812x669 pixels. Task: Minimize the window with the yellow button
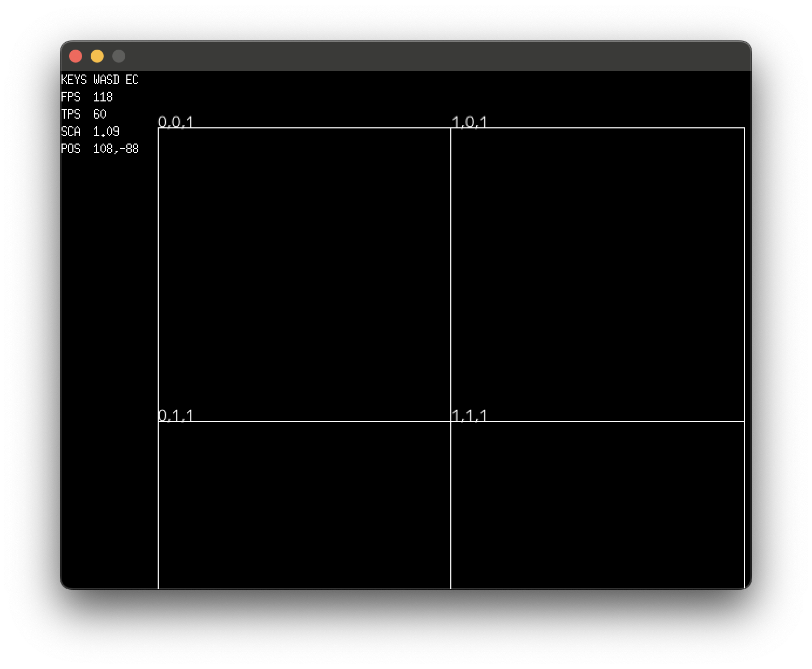coord(97,56)
